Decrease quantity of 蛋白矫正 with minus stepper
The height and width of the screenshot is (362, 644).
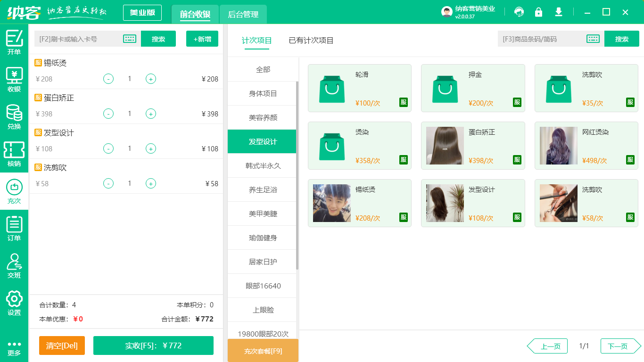point(108,114)
